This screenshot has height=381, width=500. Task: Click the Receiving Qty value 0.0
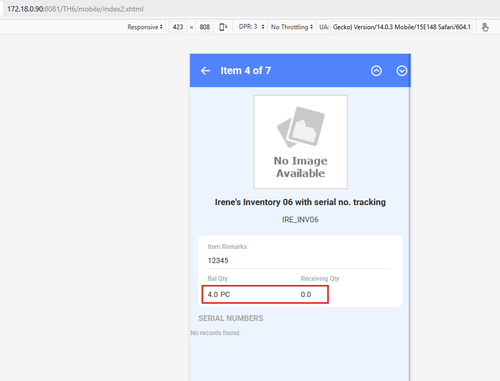coord(306,294)
